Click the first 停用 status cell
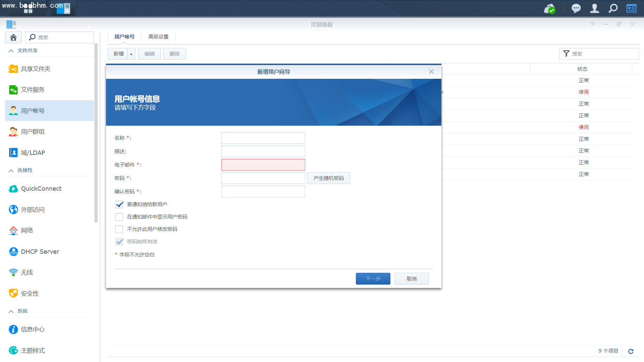The width and height of the screenshot is (644, 362). click(584, 92)
